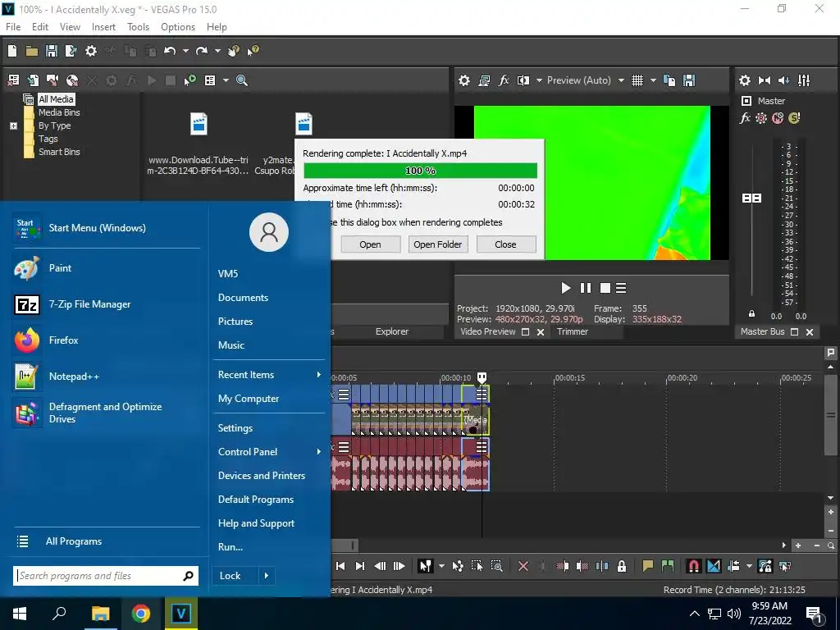Open Undo history dropdown arrow
This screenshot has height=630, width=840.
[x=185, y=51]
